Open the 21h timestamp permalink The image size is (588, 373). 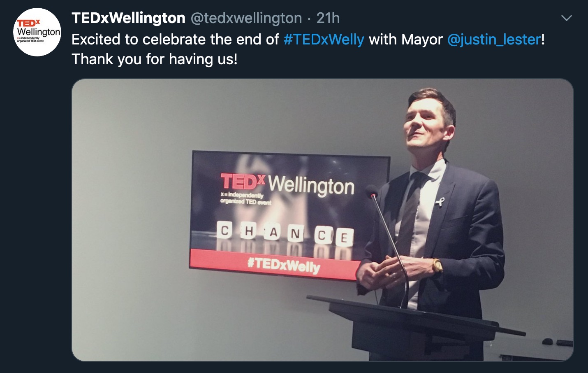click(x=328, y=18)
